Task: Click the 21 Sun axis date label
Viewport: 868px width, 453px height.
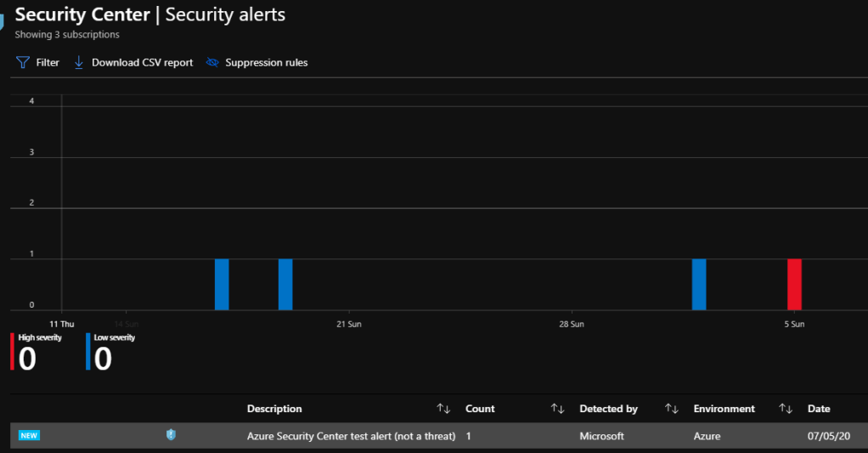Action: click(348, 324)
